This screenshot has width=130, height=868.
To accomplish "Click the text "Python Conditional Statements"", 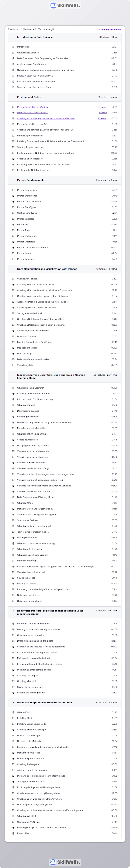I will point(33,248).
